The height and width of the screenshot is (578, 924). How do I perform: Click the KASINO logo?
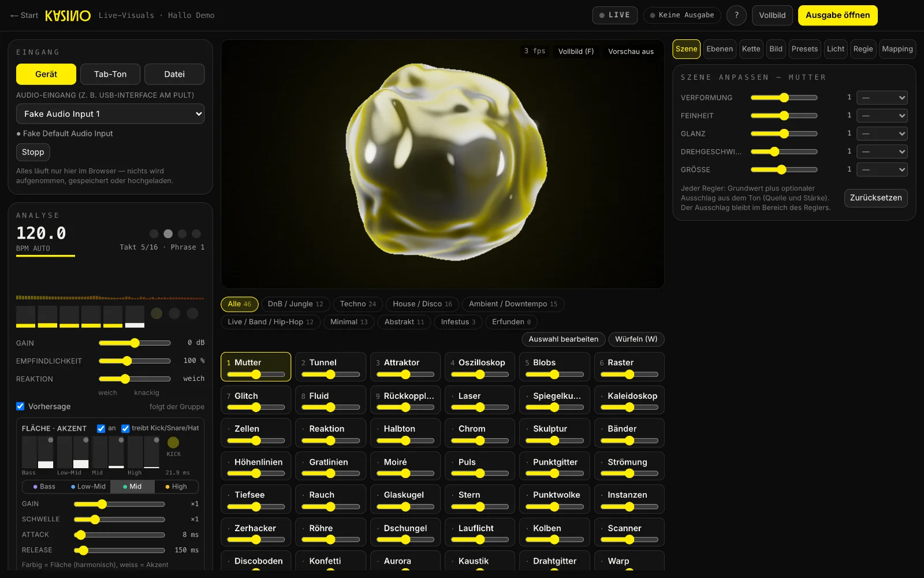click(x=68, y=16)
